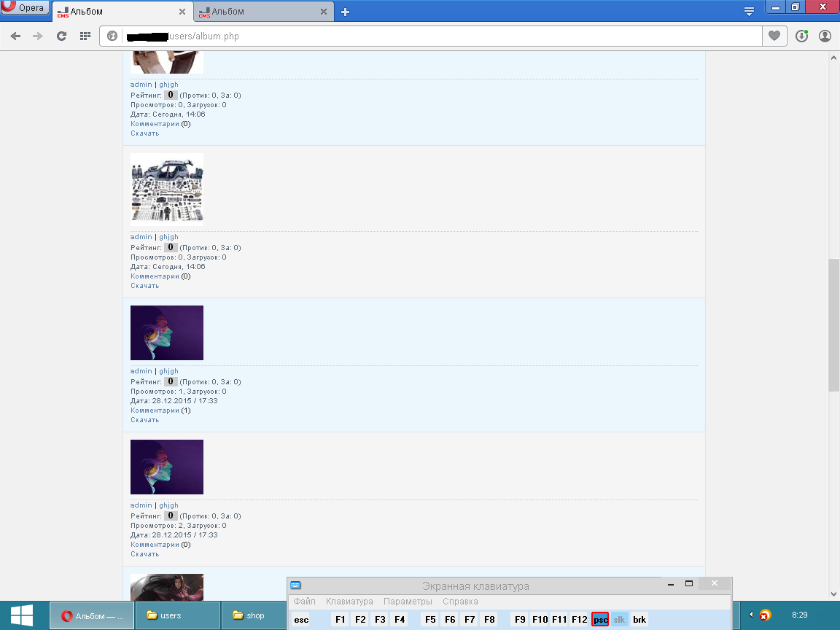Open Комментарии (0) link under car parts photo
The width and height of the screenshot is (840, 630).
155,276
